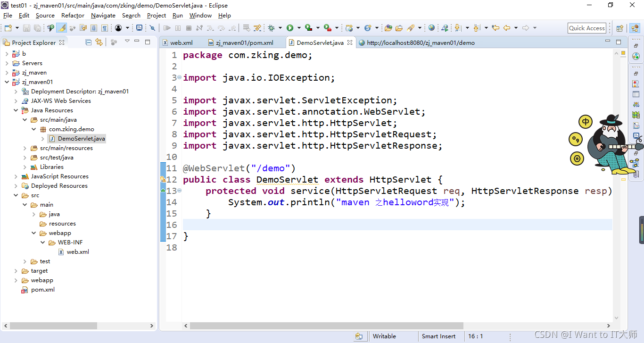
Task: Collapse the Java Resources node
Action: 16,110
